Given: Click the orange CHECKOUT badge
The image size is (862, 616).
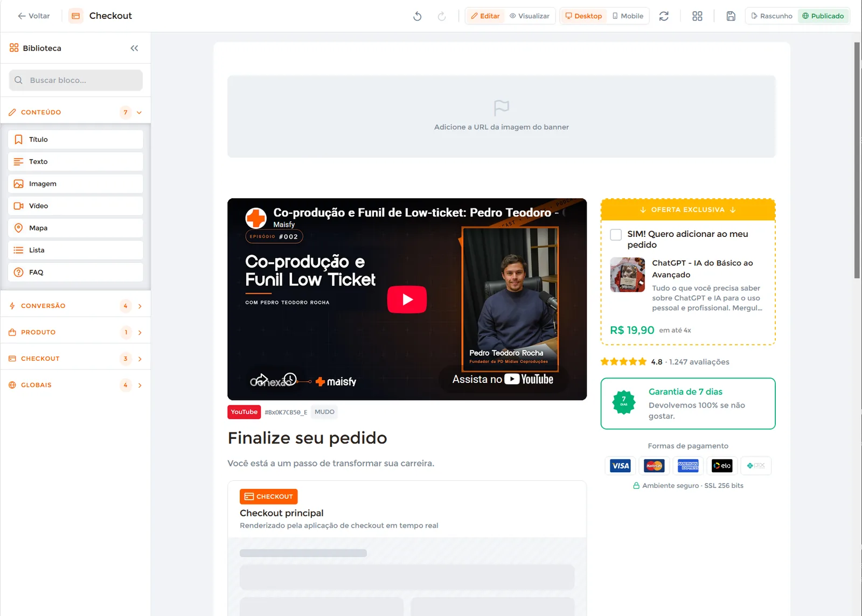Looking at the screenshot, I should click(x=268, y=496).
